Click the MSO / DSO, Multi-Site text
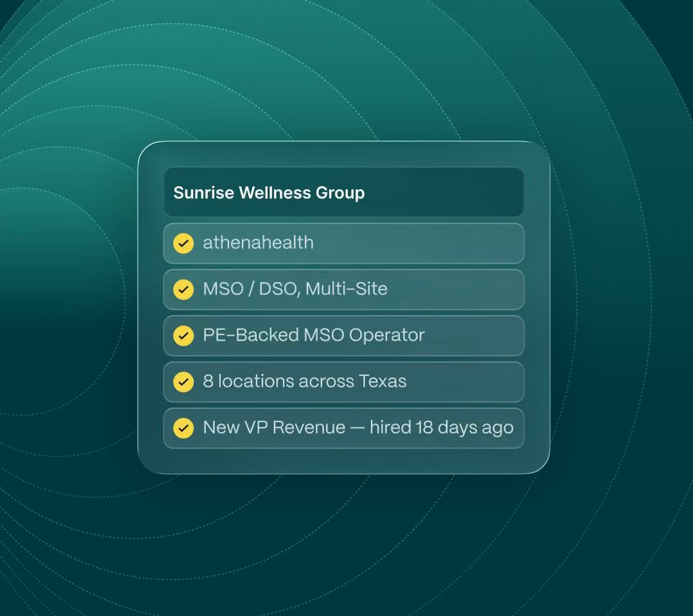 [x=295, y=289]
